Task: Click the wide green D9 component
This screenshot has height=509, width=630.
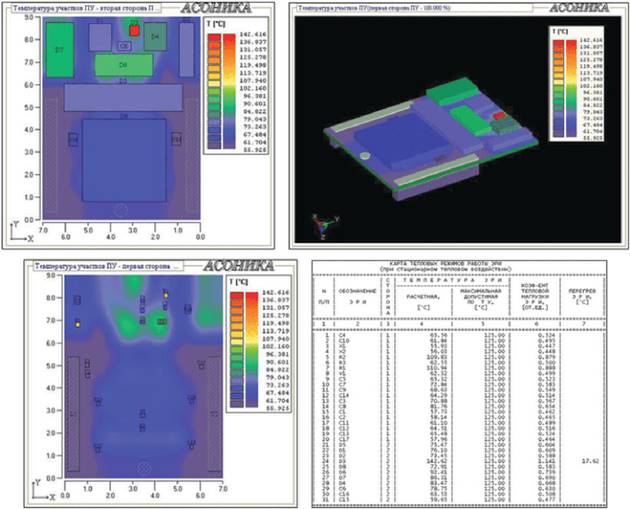Action: [x=123, y=65]
